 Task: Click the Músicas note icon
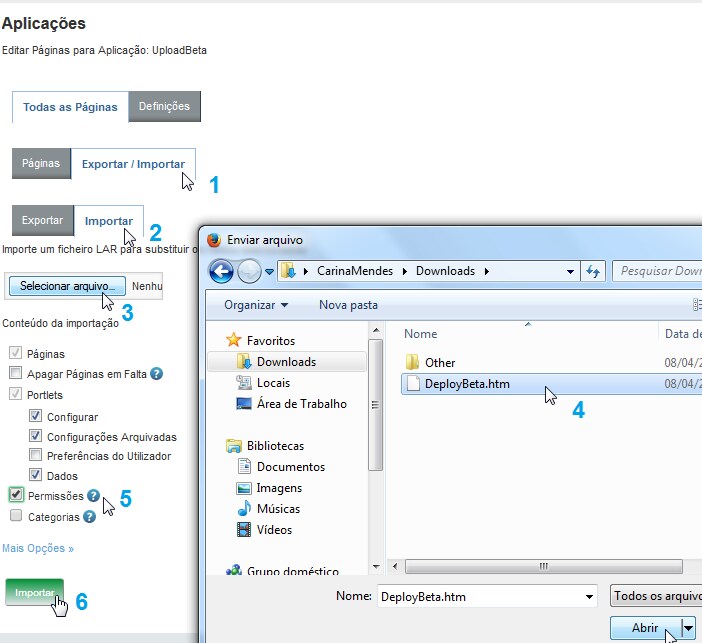click(244, 508)
